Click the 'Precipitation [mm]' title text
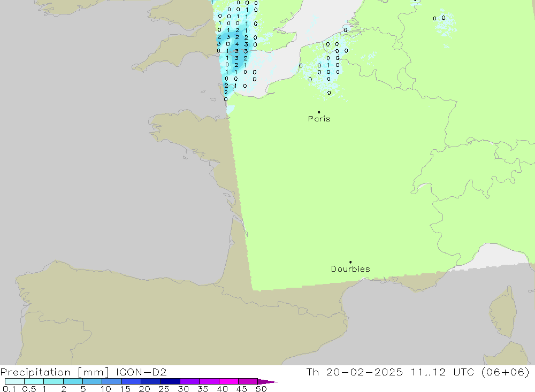Viewport: 535px width, 392px height. point(55,372)
